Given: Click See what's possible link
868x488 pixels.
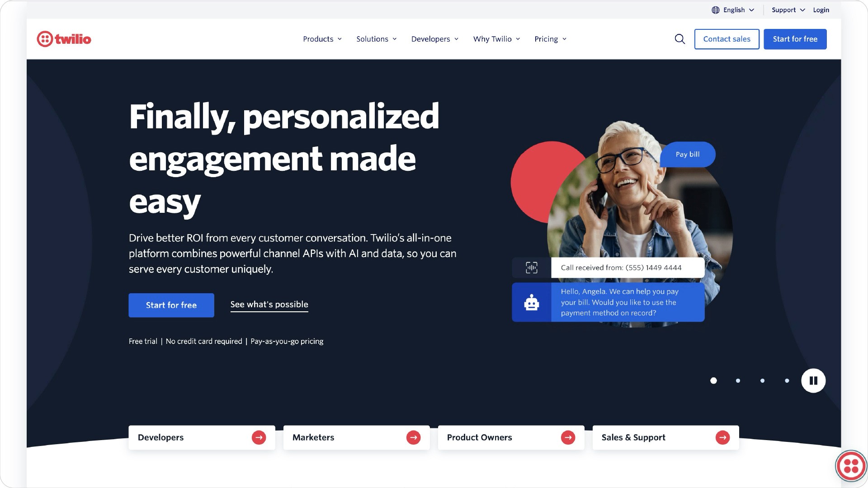Looking at the screenshot, I should 269,305.
